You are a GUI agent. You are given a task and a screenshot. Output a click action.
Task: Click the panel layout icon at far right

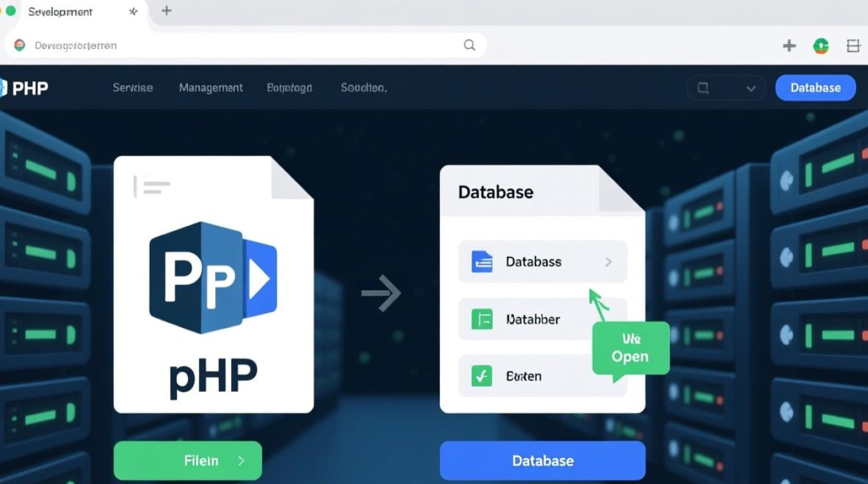(853, 46)
